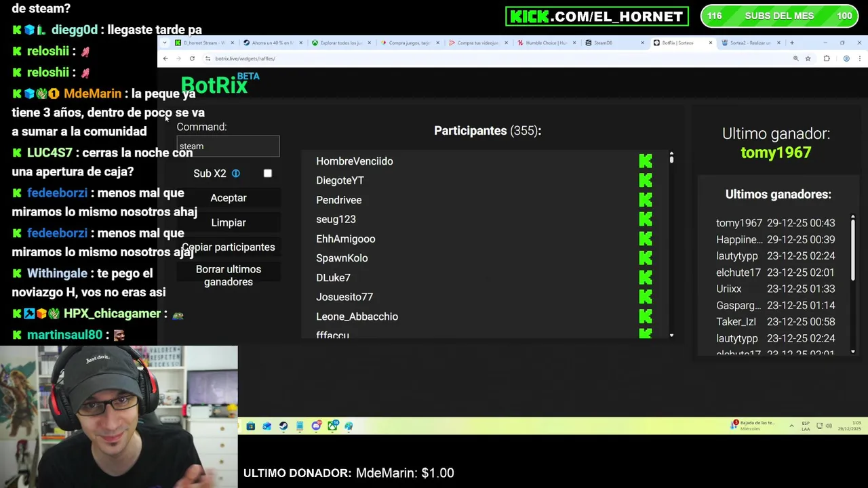The width and height of the screenshot is (868, 488).
Task: Click the Happiine... winner row
Action: [x=776, y=239]
